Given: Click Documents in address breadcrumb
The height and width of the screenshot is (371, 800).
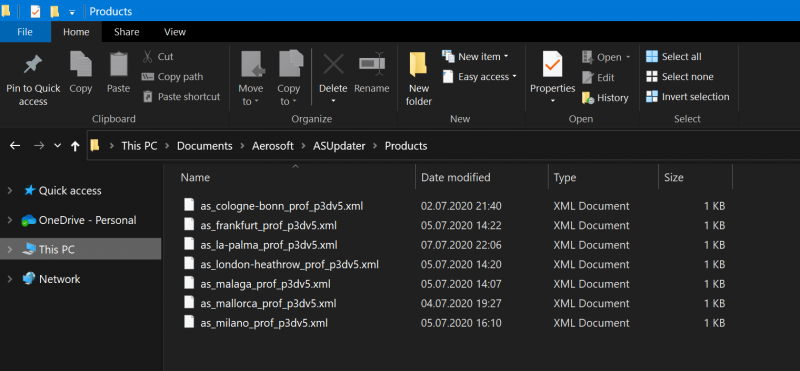Looking at the screenshot, I should [x=205, y=146].
